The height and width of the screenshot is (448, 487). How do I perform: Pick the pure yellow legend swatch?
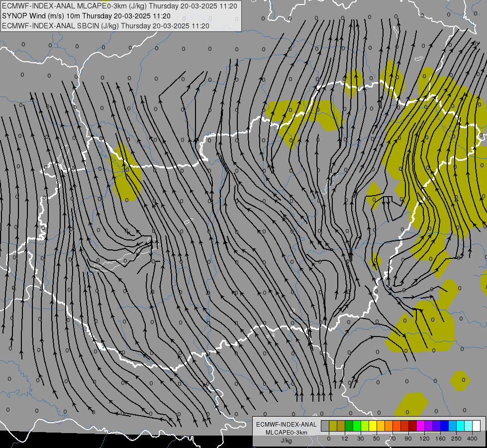tap(373, 426)
